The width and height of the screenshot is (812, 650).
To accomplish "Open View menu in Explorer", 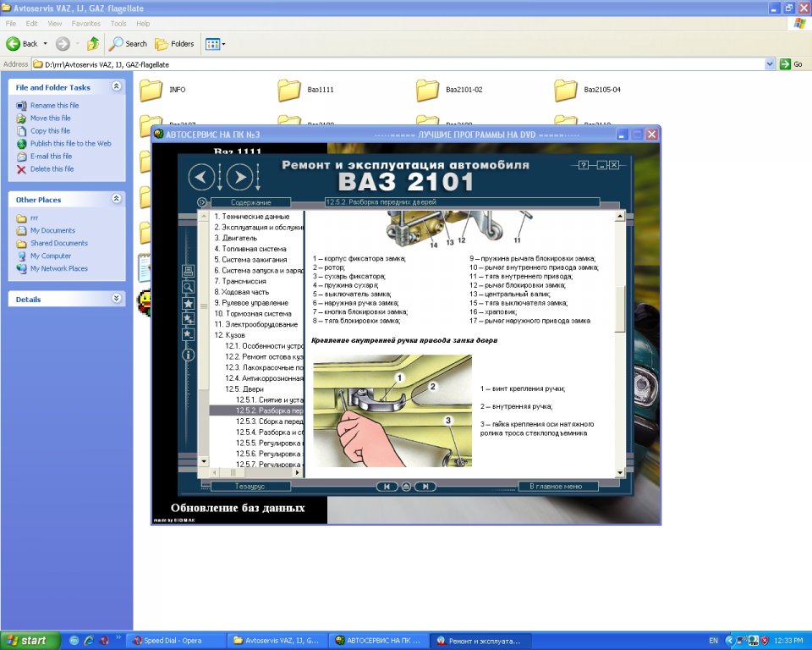I will (x=54, y=24).
